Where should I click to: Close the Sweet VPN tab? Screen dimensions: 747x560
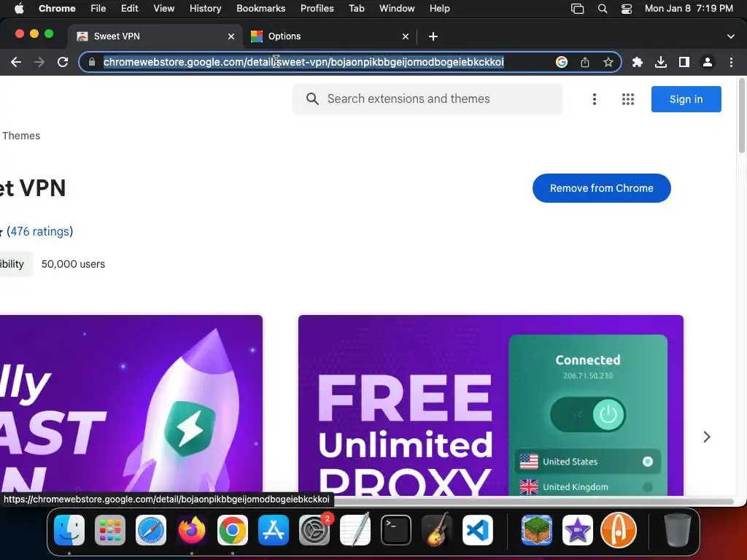[231, 36]
